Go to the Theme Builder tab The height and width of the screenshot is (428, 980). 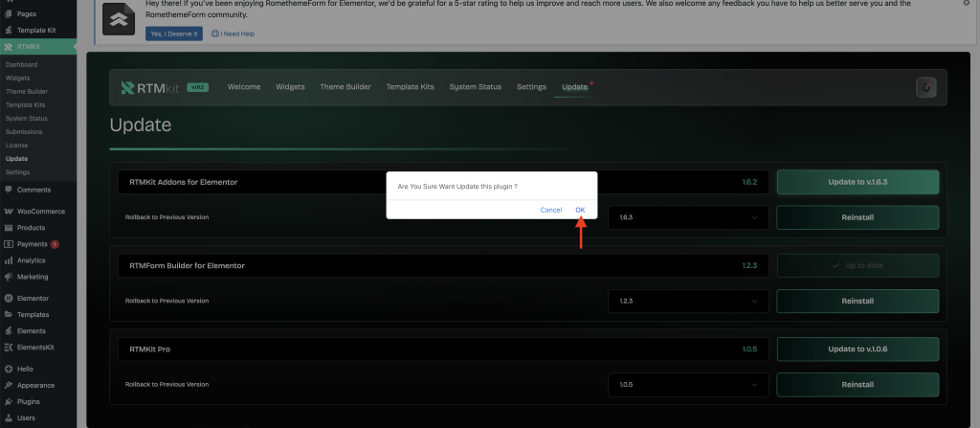[345, 87]
